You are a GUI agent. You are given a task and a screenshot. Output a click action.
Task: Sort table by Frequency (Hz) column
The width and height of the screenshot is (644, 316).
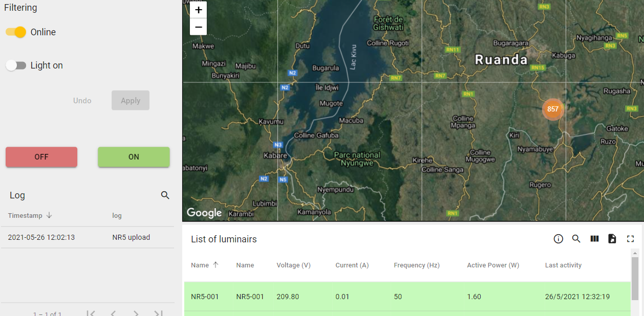pos(416,265)
